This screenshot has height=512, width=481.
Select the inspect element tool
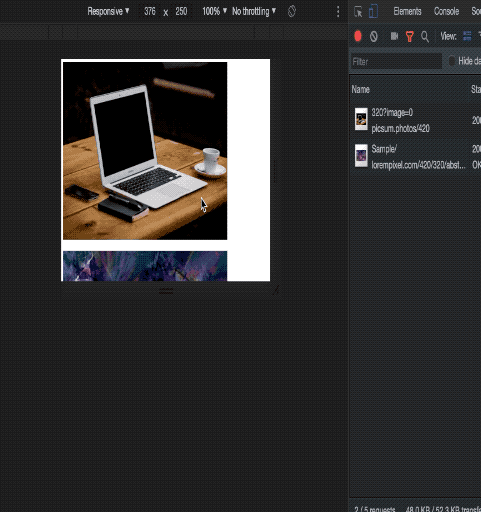[358, 12]
